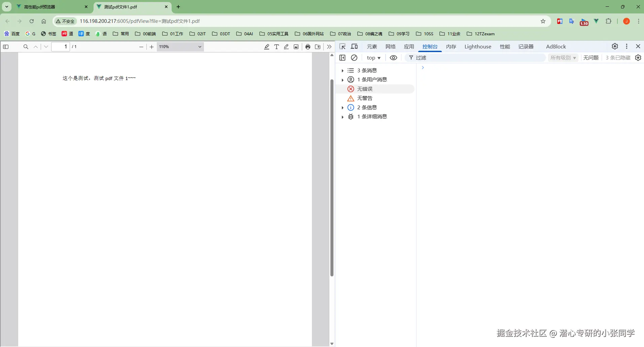Open the PDF find-in-document search
This screenshot has height=347, width=644.
pos(26,47)
